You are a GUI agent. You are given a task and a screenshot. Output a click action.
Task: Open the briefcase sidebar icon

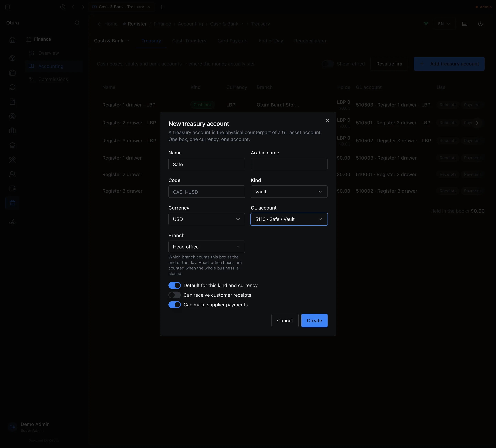tap(12, 130)
